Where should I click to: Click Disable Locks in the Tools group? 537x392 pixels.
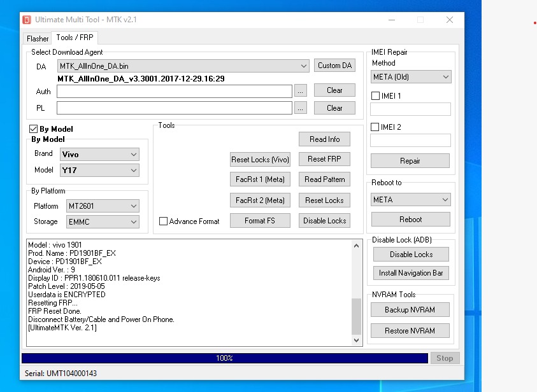coord(324,221)
